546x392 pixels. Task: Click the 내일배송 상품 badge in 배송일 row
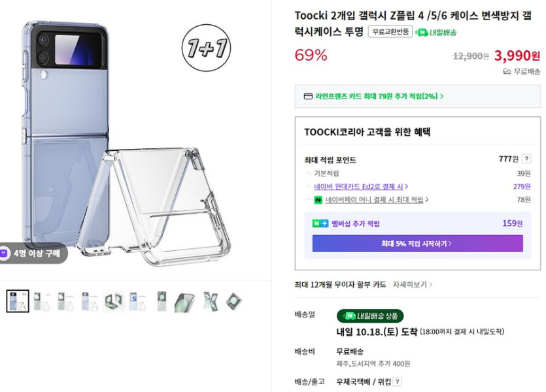(367, 316)
